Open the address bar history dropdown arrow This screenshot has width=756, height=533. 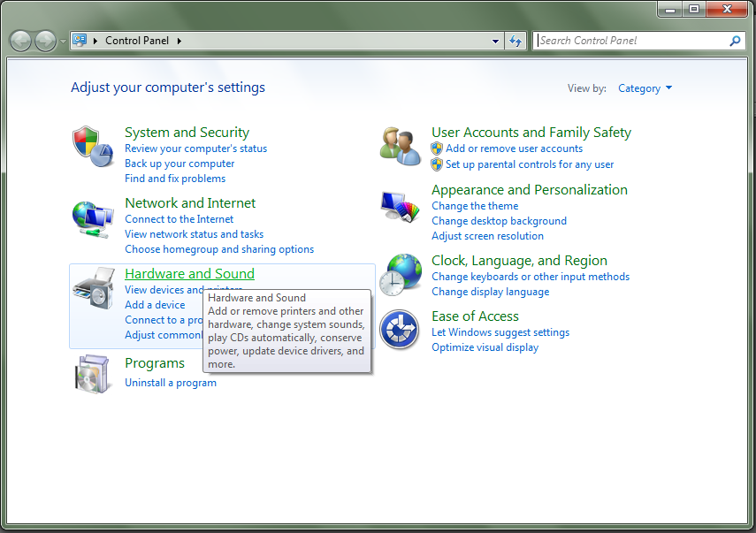(494, 41)
